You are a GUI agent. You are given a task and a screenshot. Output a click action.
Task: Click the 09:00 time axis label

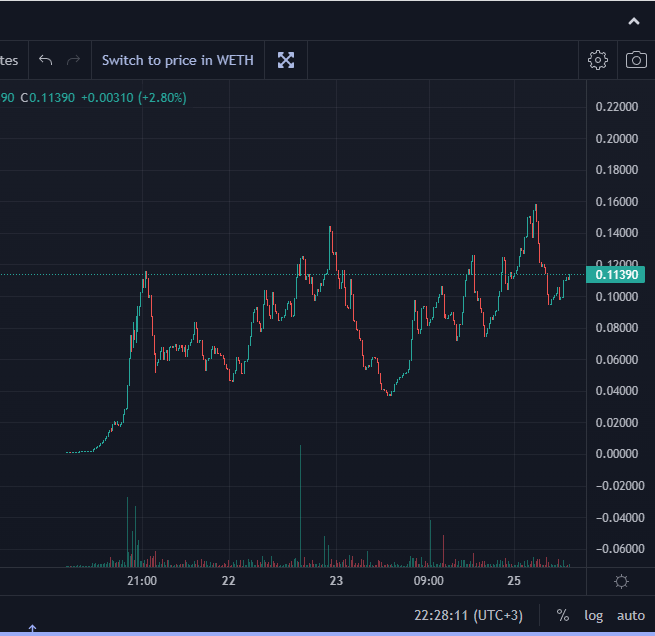tap(429, 581)
